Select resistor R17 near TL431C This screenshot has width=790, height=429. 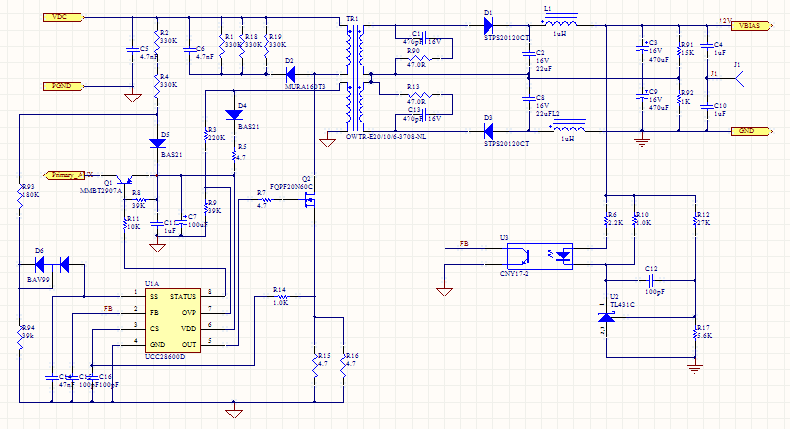(695, 333)
